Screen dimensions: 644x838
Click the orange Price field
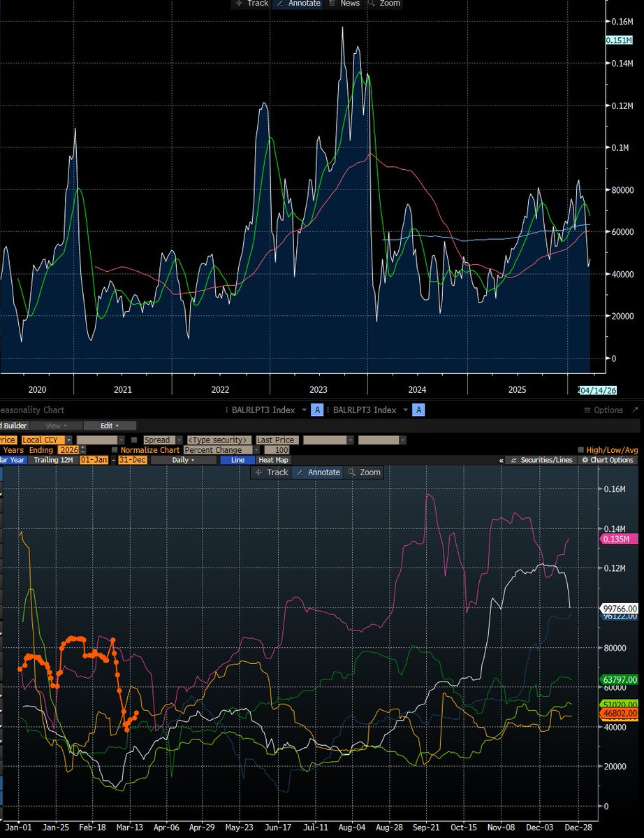coord(8,440)
